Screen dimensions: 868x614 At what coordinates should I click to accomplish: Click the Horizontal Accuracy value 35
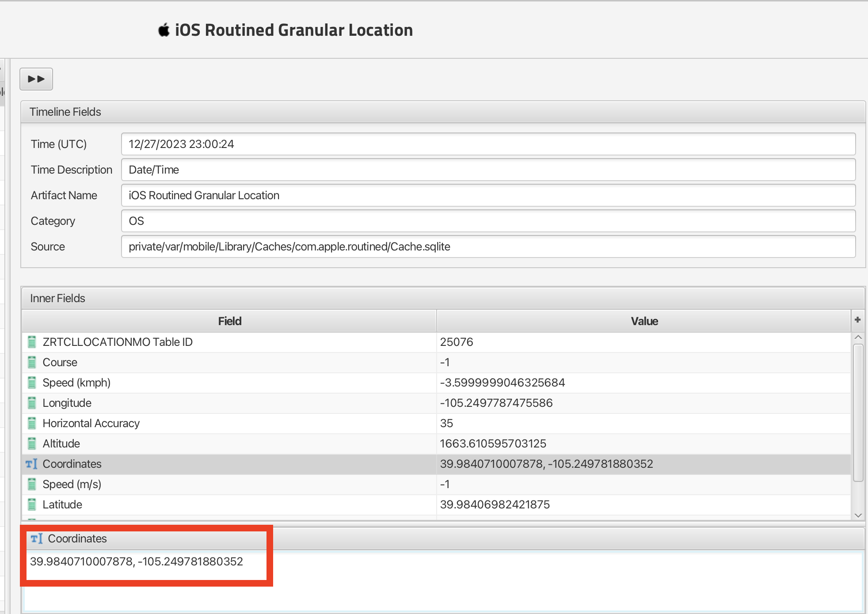click(x=446, y=423)
